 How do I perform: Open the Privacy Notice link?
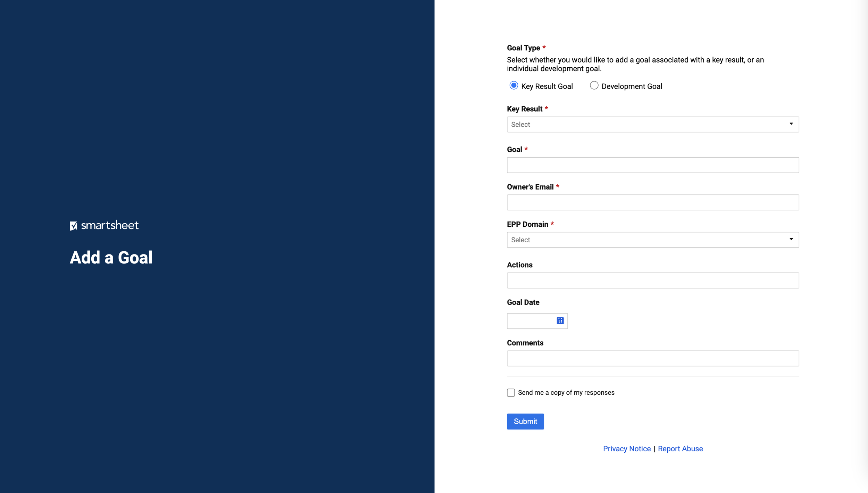coord(627,449)
